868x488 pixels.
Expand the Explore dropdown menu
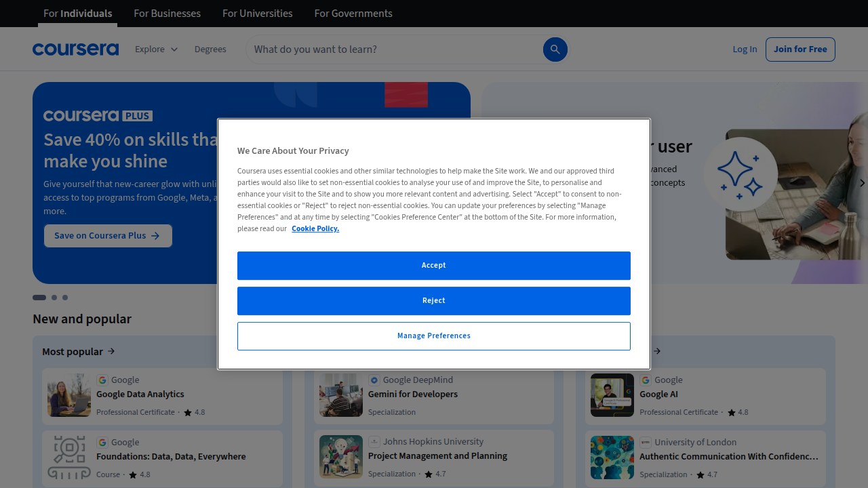click(x=156, y=49)
